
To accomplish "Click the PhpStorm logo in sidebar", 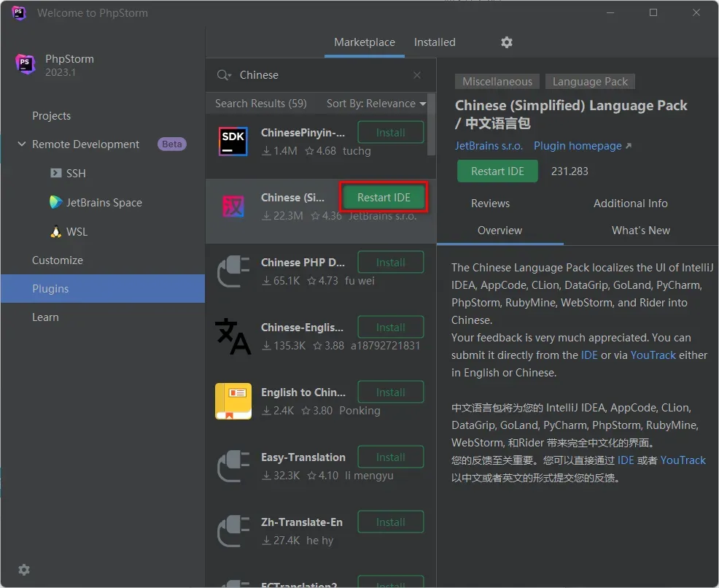I will coord(26,63).
